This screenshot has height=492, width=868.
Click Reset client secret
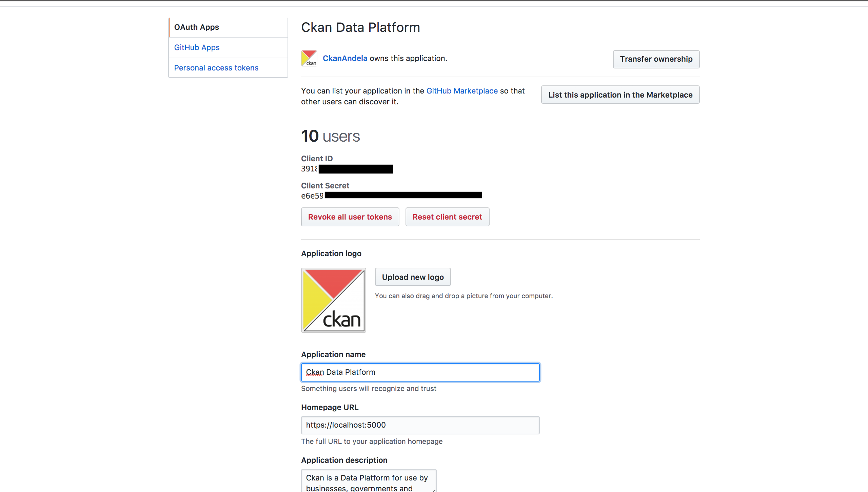447,217
